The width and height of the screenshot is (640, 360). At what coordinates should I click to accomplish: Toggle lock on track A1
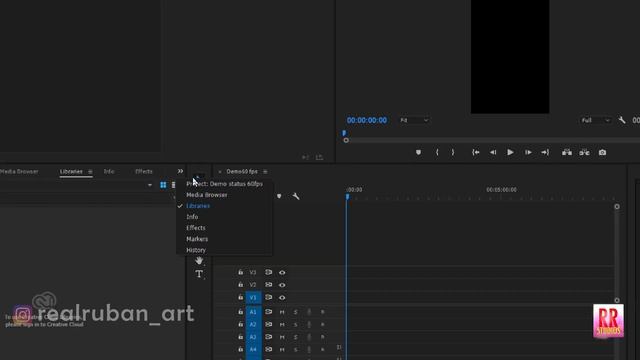tap(240, 312)
